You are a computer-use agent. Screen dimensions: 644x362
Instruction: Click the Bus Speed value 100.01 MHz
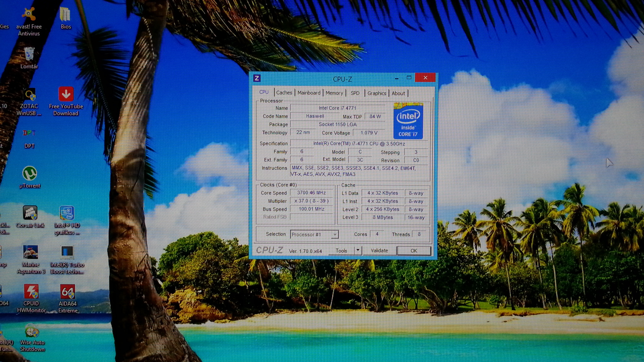coord(311,209)
